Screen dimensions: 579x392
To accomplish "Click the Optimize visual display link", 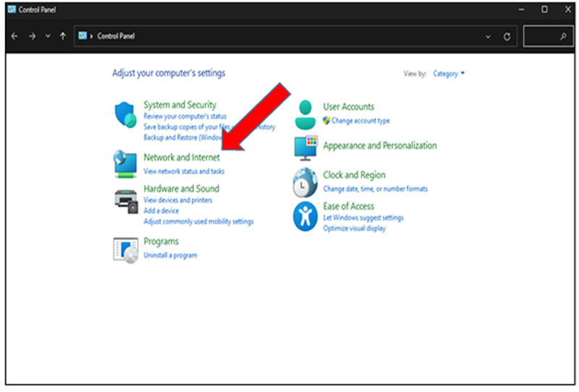I will pyautogui.click(x=355, y=229).
